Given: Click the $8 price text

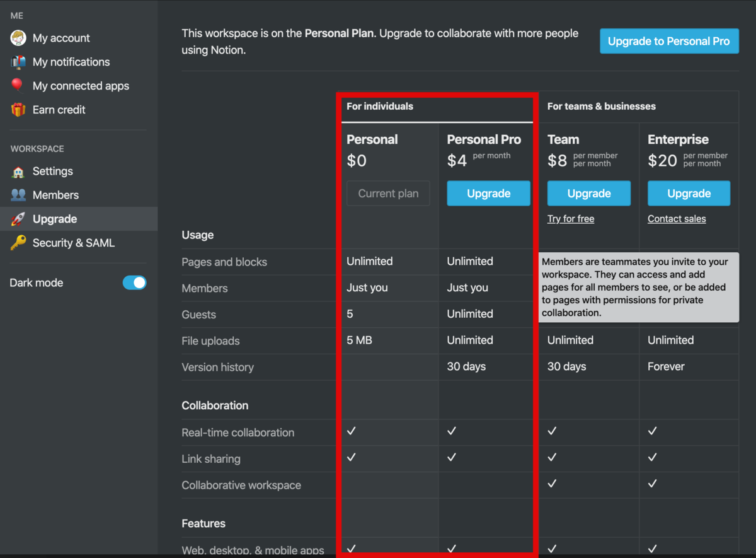Looking at the screenshot, I should point(558,161).
